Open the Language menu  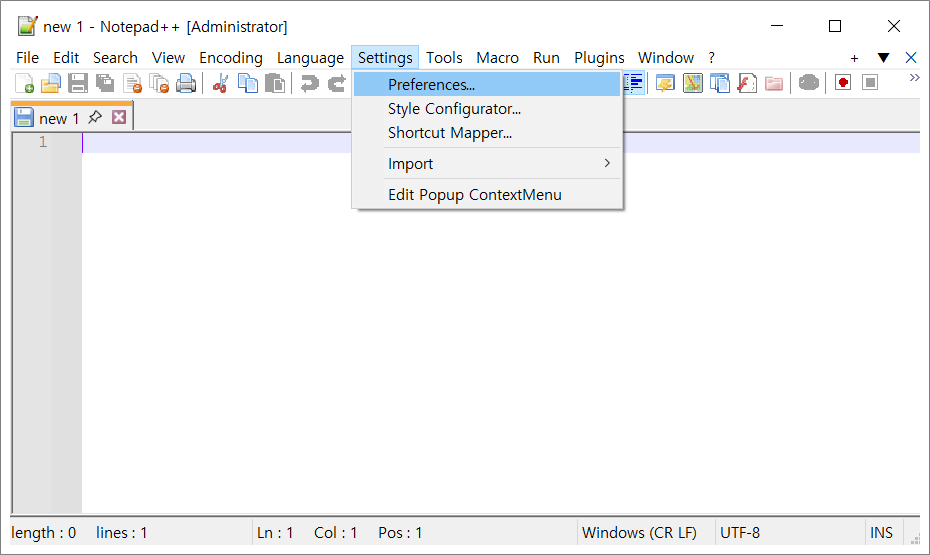[310, 58]
